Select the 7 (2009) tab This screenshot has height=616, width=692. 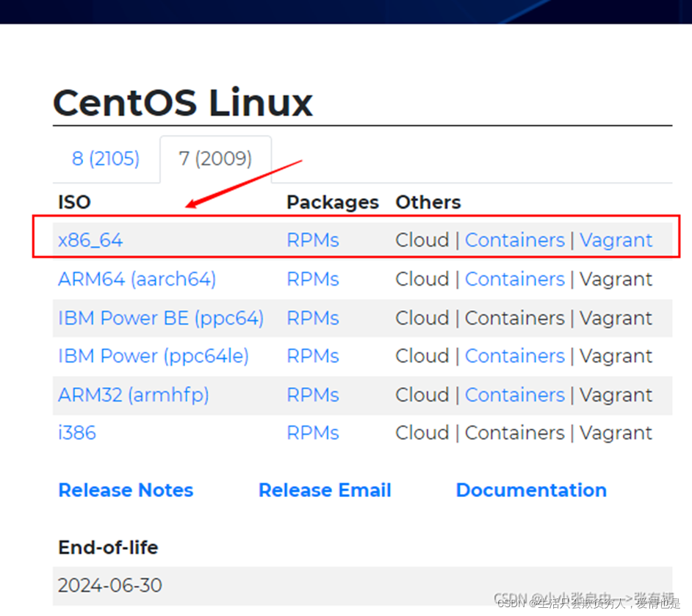pos(215,158)
